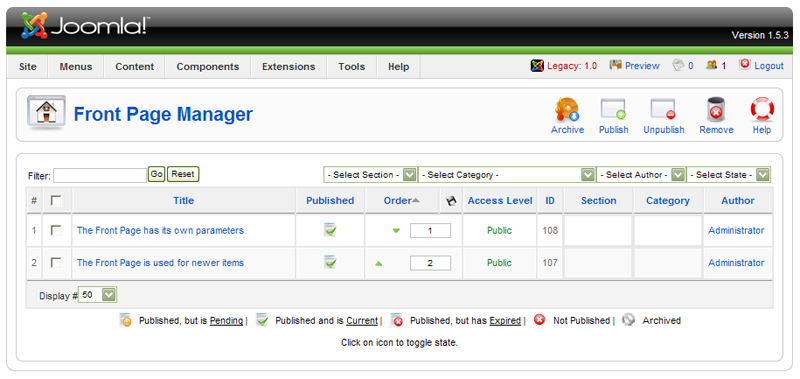Open the Select Author dropdown
Screen dimensions: 800x379
pyautogui.click(x=641, y=175)
